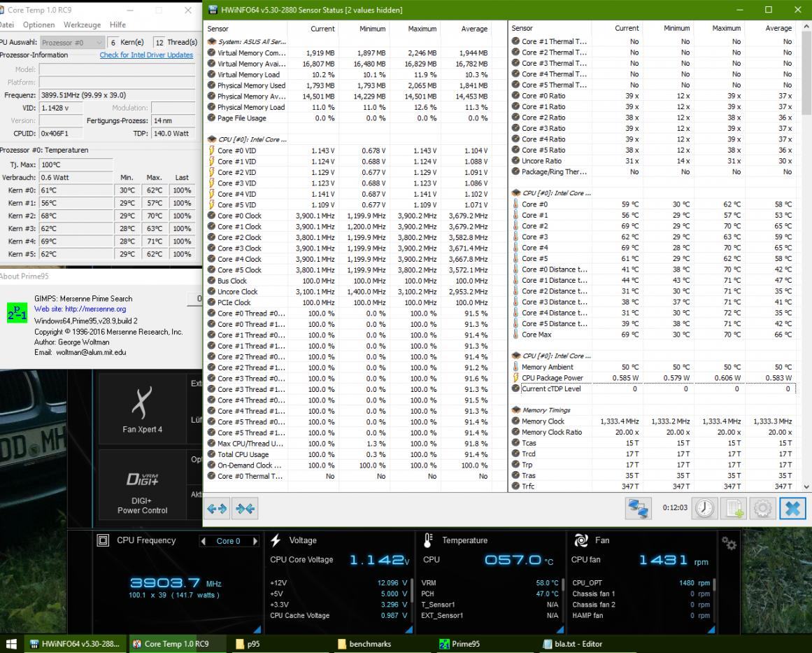Expand the Voltage panel corner arrow
812x653 pixels.
[x=411, y=629]
